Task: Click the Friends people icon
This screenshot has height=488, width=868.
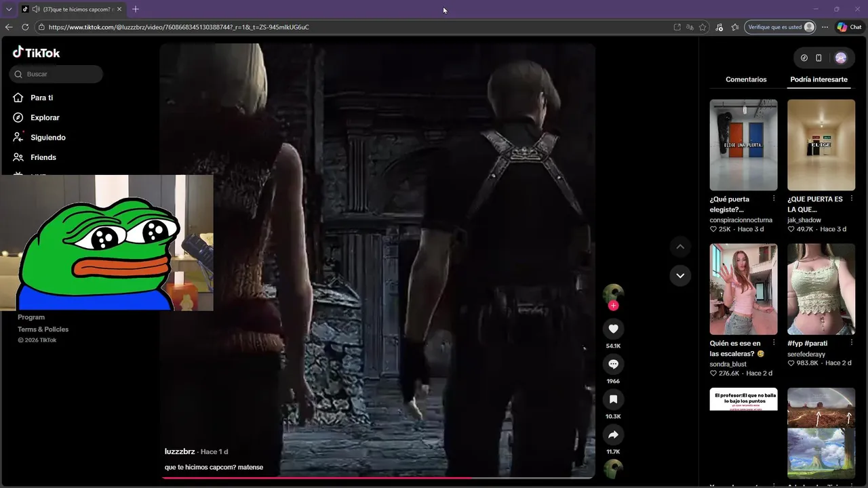Action: point(18,157)
